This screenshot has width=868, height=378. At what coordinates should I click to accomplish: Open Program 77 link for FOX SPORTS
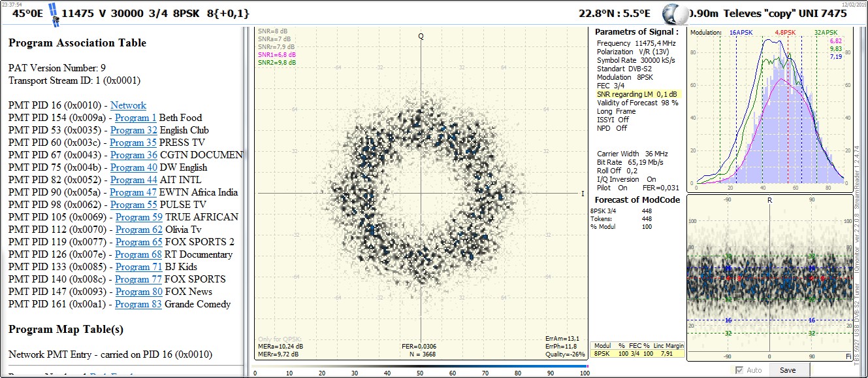pyautogui.click(x=138, y=279)
